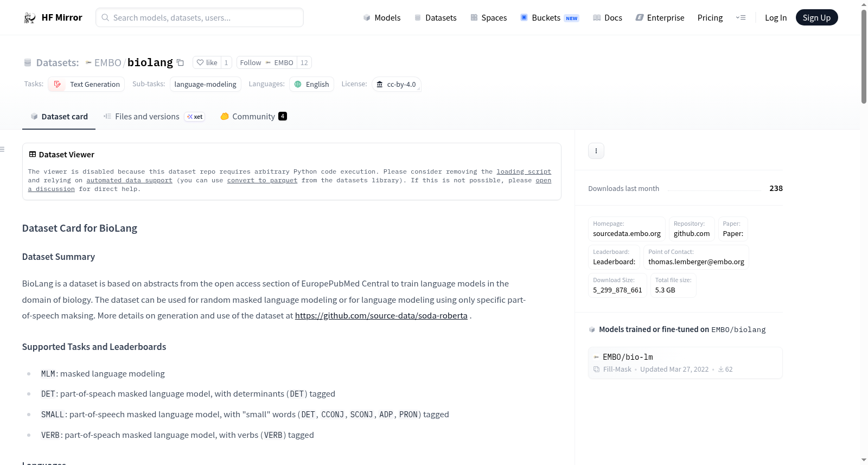
Task: Open the loading script link
Action: point(524,171)
